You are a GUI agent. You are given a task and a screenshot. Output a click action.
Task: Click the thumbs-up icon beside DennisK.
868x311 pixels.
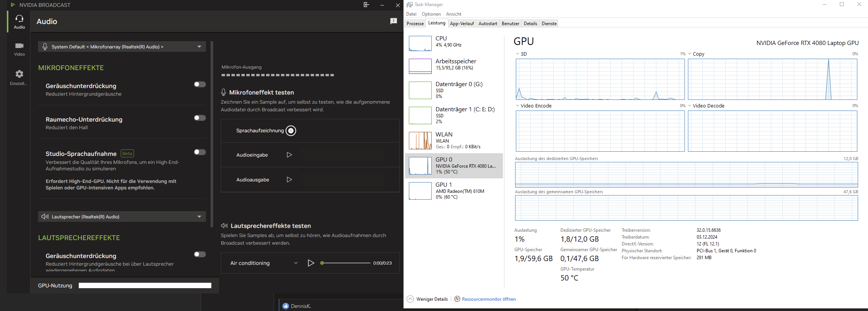[286, 306]
